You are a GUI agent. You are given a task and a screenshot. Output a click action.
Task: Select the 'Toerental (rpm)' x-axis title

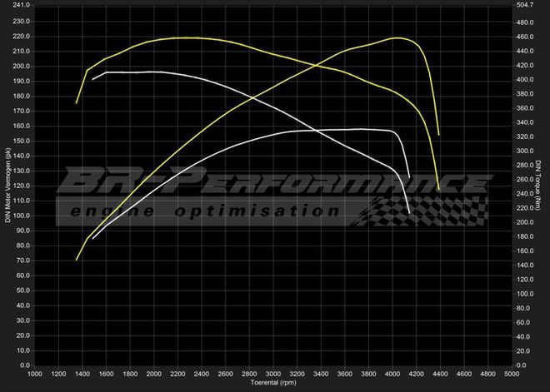click(x=274, y=385)
